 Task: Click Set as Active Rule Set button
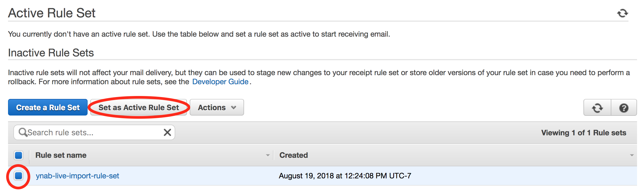(138, 107)
